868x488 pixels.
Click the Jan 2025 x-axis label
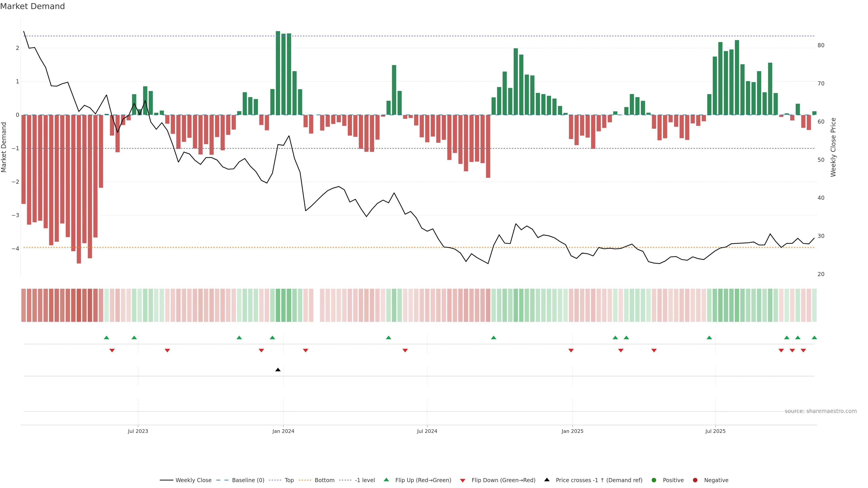[x=572, y=431]
